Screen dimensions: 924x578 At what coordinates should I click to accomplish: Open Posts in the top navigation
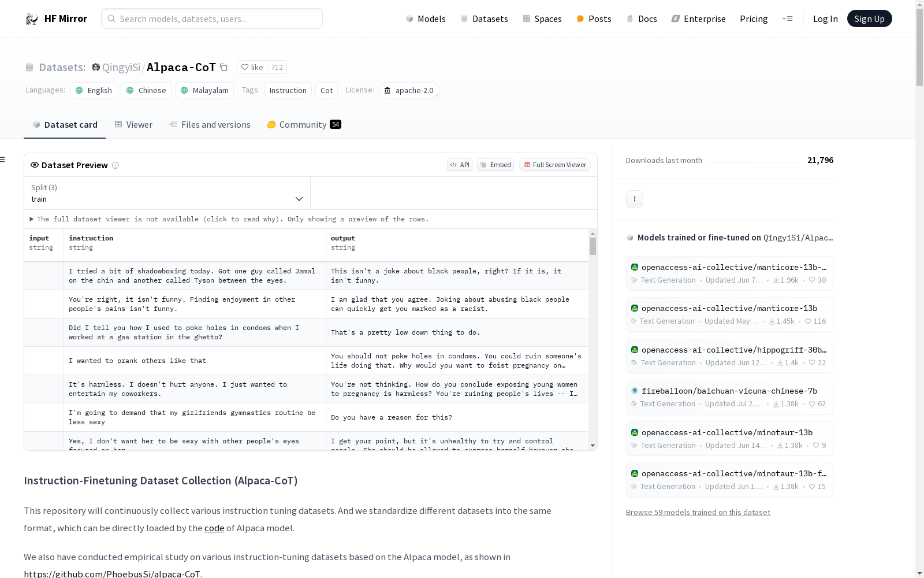594,19
